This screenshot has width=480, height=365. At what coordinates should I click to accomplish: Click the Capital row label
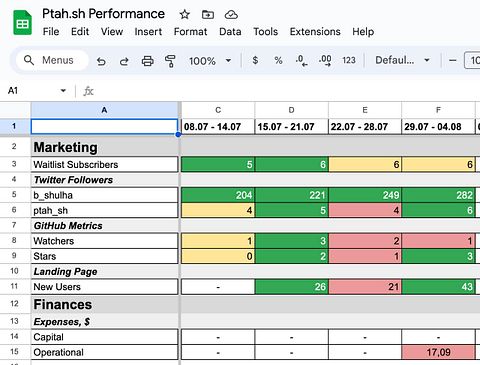pyautogui.click(x=104, y=337)
